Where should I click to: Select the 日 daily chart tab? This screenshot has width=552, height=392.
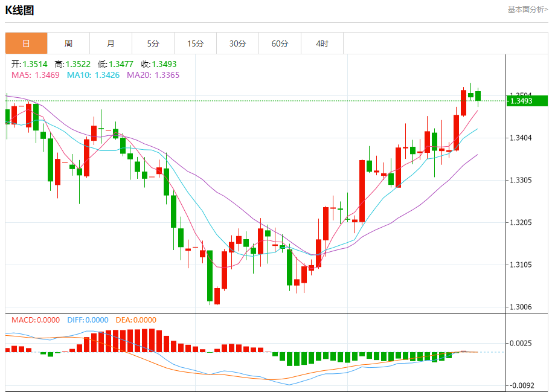26,43
